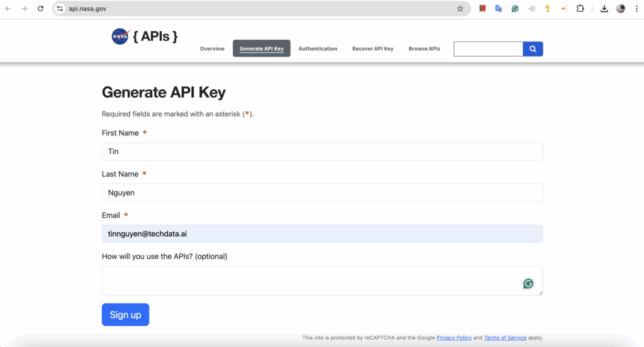The height and width of the screenshot is (347, 644).
Task: Click the Email input field
Action: pyautogui.click(x=322, y=234)
